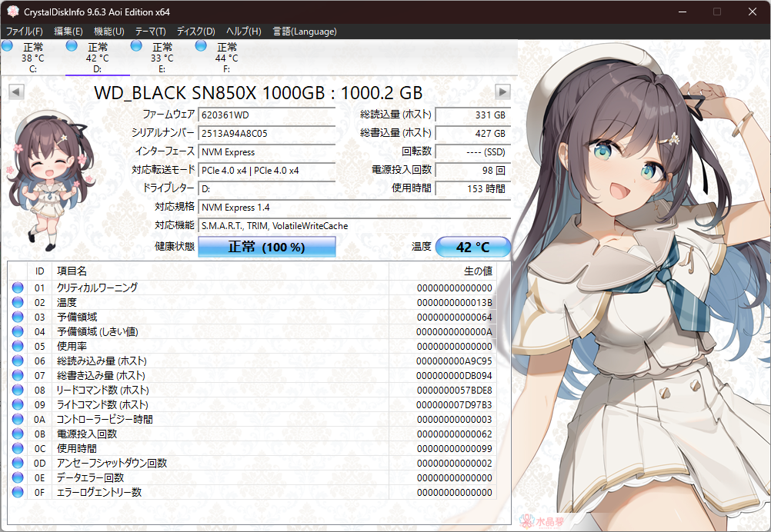Click status orb of 03 予備領域 row
This screenshot has height=532, width=771.
18,317
